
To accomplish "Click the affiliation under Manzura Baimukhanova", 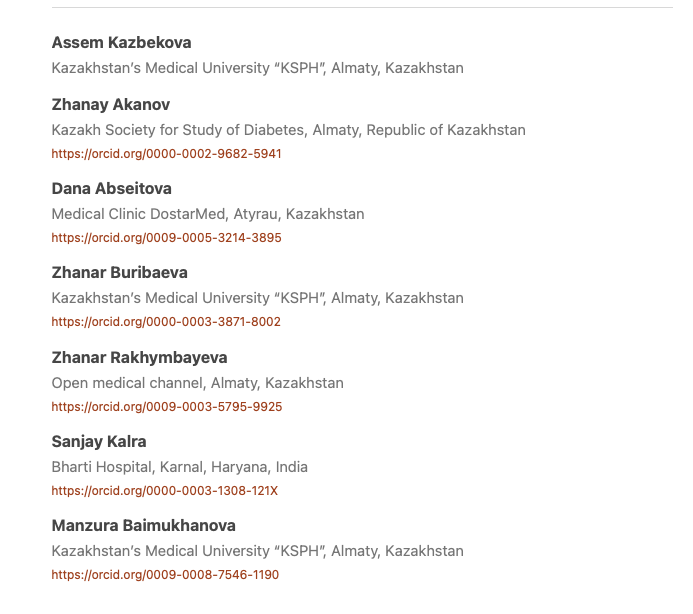I will (257, 551).
